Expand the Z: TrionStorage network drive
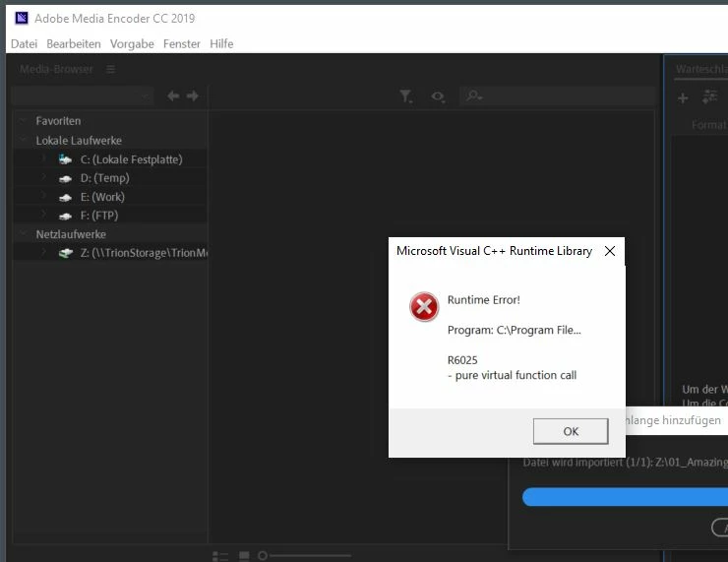Image resolution: width=728 pixels, height=562 pixels. tap(44, 252)
